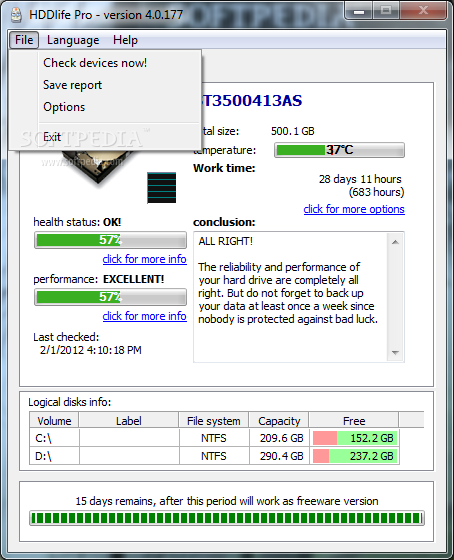The height and width of the screenshot is (560, 454).
Task: Click the drive model name T3500413AS
Action: coord(252,101)
